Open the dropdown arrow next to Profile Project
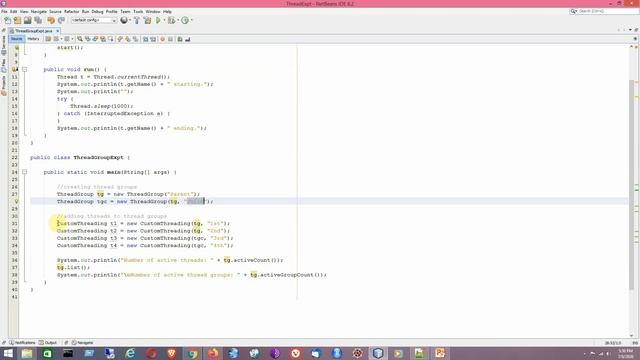 (192, 20)
